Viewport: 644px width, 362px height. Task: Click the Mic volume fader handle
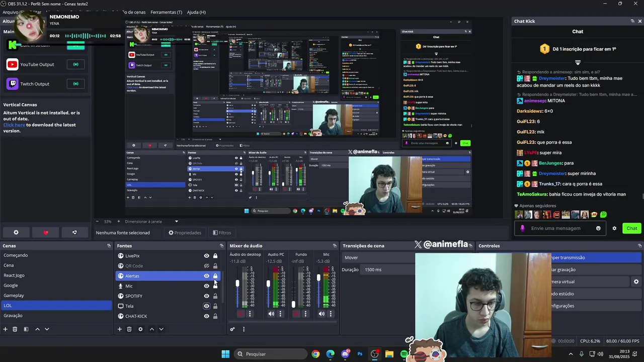click(x=318, y=278)
